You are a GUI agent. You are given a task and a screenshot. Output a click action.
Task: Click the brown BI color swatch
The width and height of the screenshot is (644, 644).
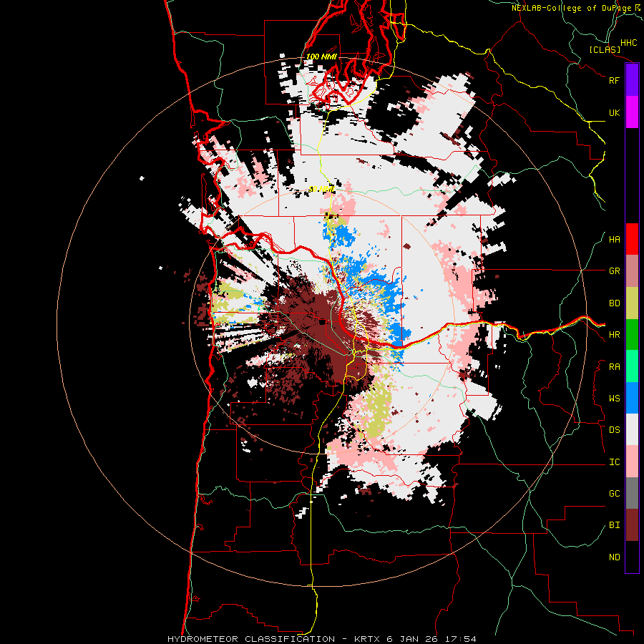tap(632, 525)
